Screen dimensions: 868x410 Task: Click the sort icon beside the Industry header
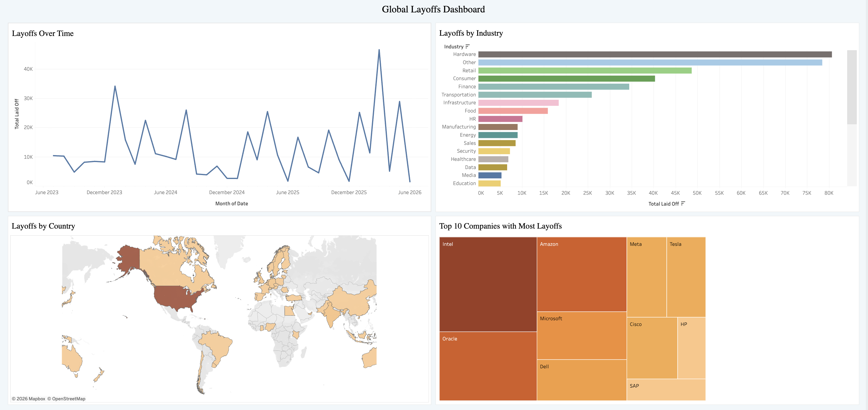click(x=467, y=47)
